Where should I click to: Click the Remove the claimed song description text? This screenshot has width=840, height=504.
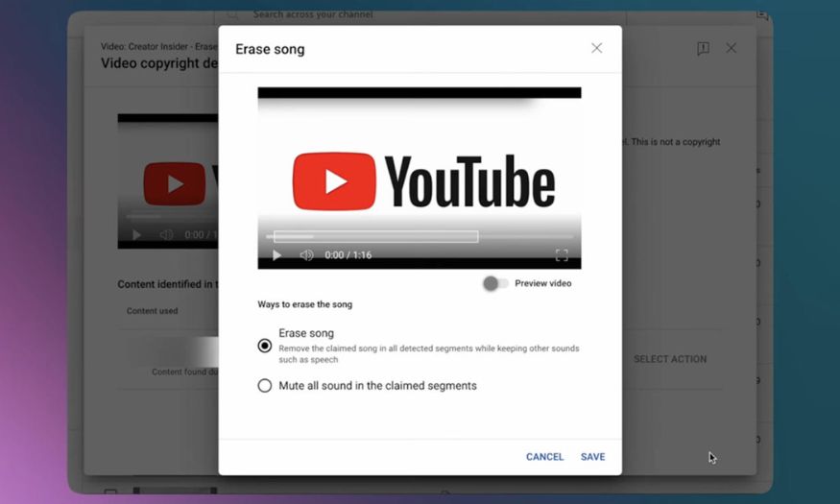tap(428, 354)
